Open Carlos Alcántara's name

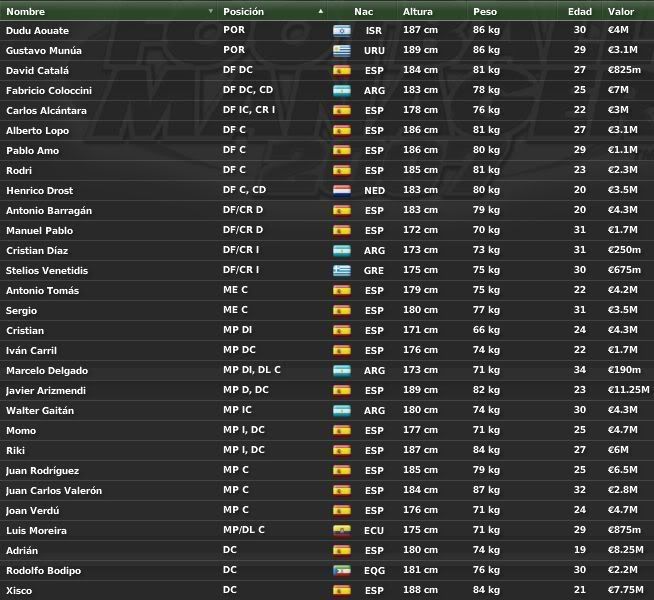pos(46,110)
